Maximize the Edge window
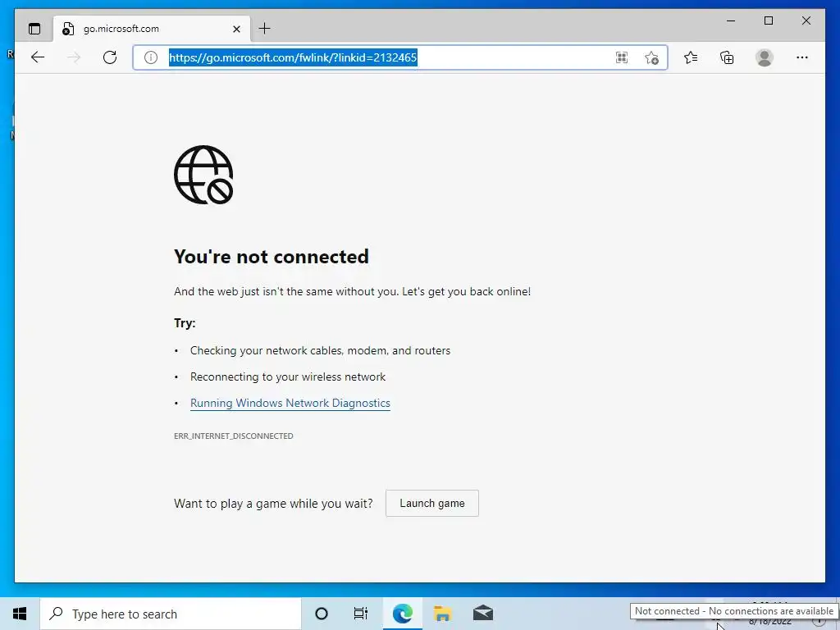 (768, 21)
